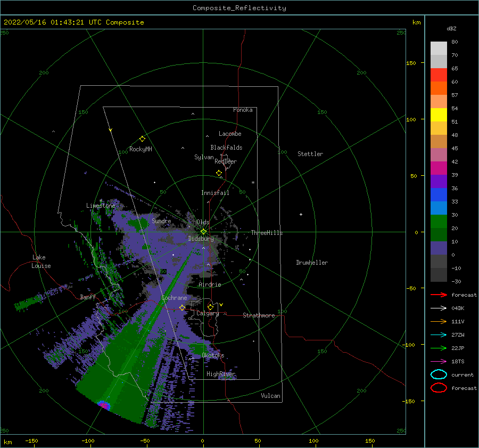Click the yellow diamond marker near Cochrane
This screenshot has width=479, height=448.
pyautogui.click(x=182, y=307)
